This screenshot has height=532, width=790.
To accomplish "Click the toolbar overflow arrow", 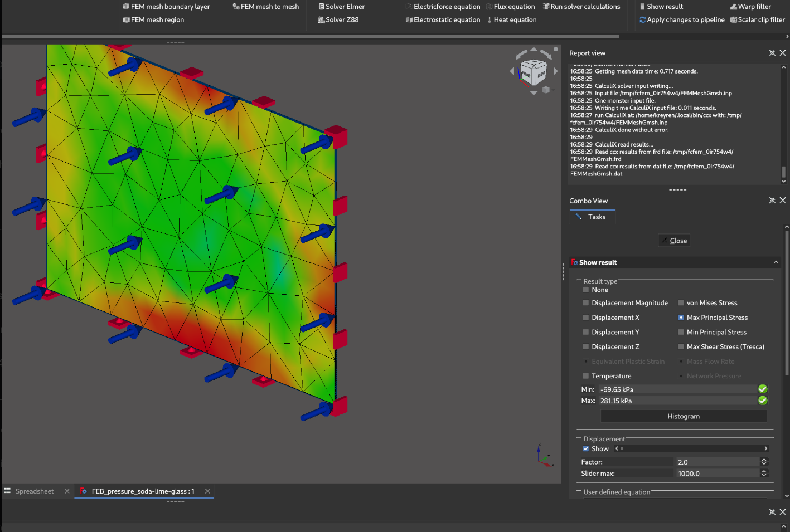I will point(787,36).
